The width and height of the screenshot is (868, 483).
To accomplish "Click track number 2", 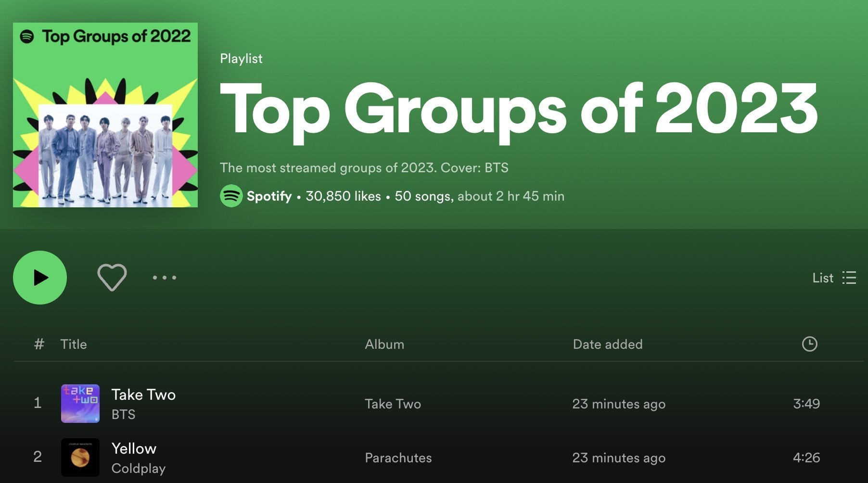I will [x=38, y=457].
